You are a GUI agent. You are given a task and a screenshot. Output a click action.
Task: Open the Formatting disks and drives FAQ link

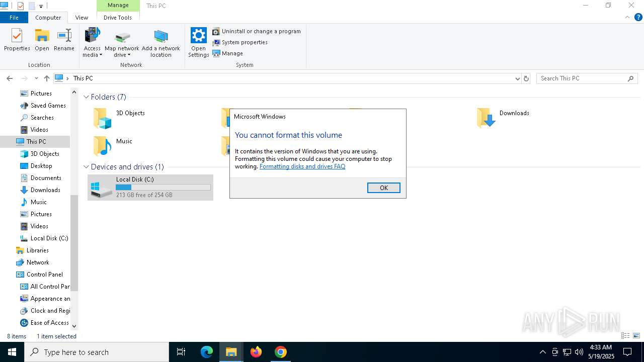(302, 166)
